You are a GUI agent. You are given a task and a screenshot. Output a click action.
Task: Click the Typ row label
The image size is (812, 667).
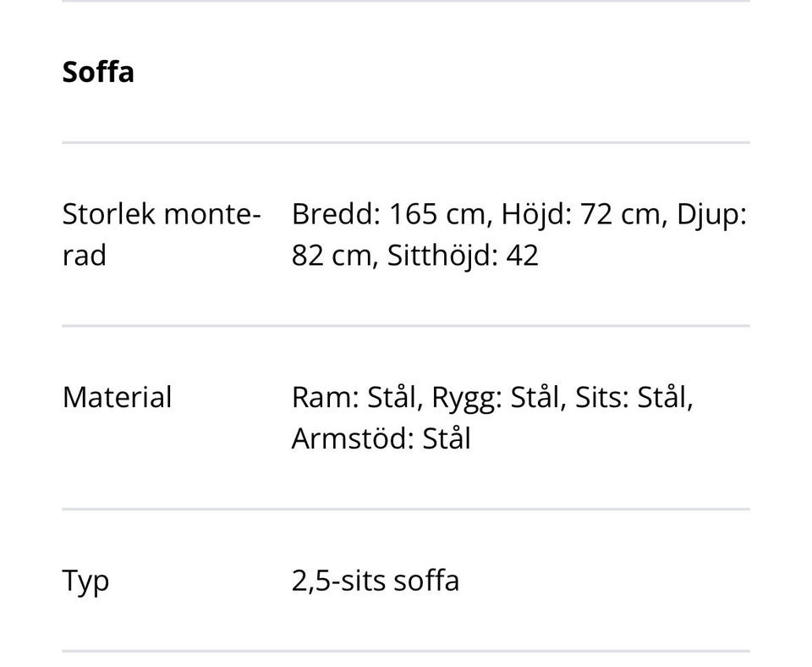coord(85,582)
